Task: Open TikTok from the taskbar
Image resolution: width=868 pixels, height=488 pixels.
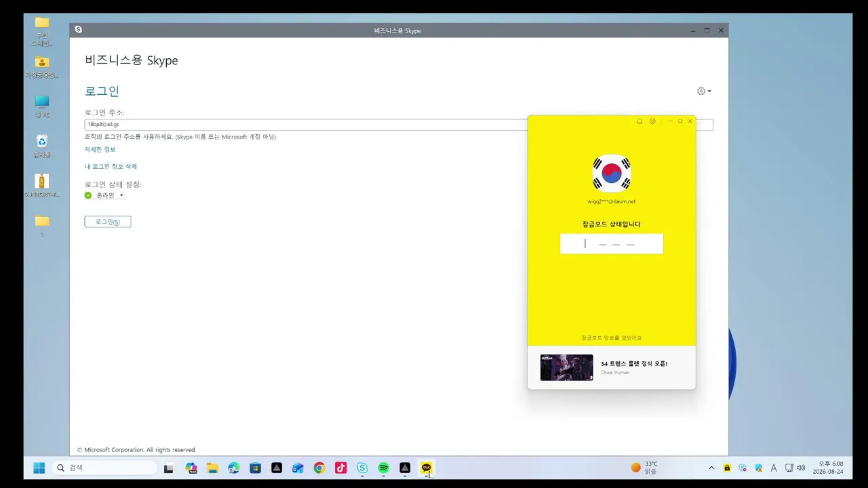Action: [340, 468]
